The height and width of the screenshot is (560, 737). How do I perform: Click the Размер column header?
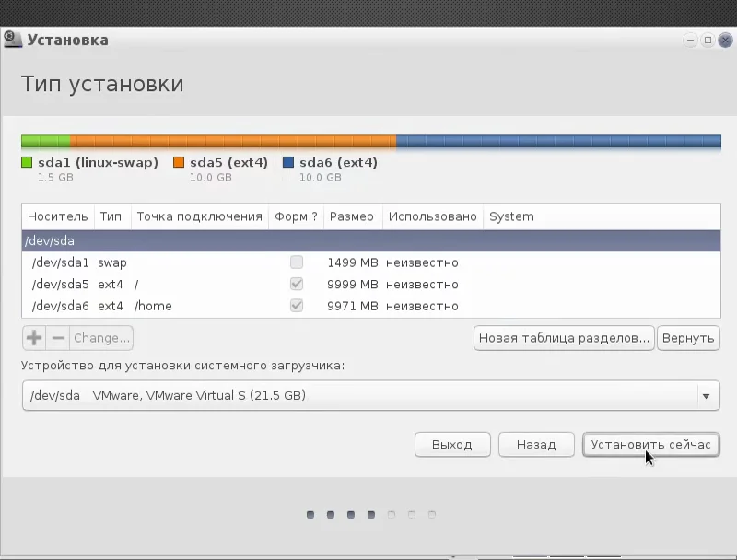click(x=353, y=216)
